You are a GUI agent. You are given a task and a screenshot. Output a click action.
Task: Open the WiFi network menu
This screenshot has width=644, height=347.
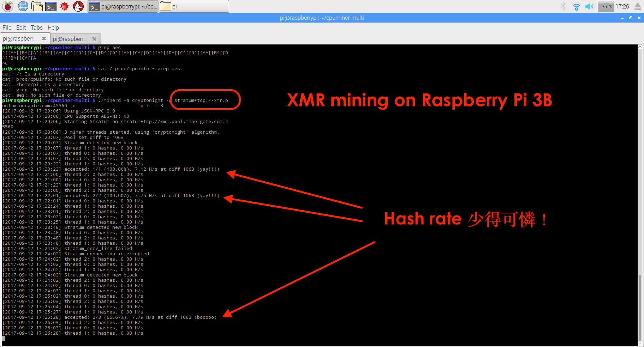576,6
